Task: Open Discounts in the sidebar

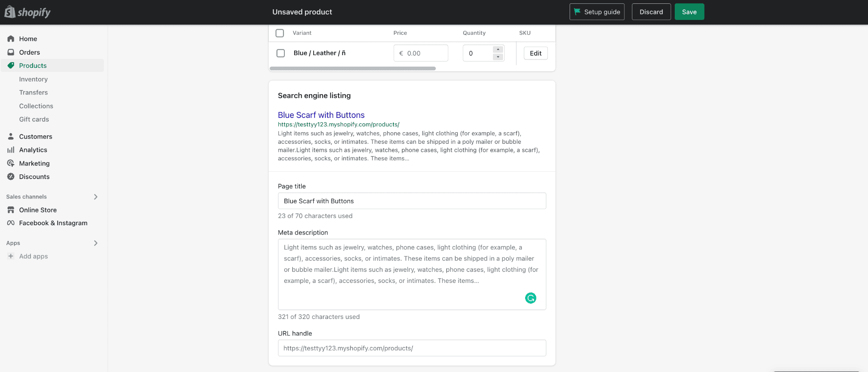Action: [34, 176]
